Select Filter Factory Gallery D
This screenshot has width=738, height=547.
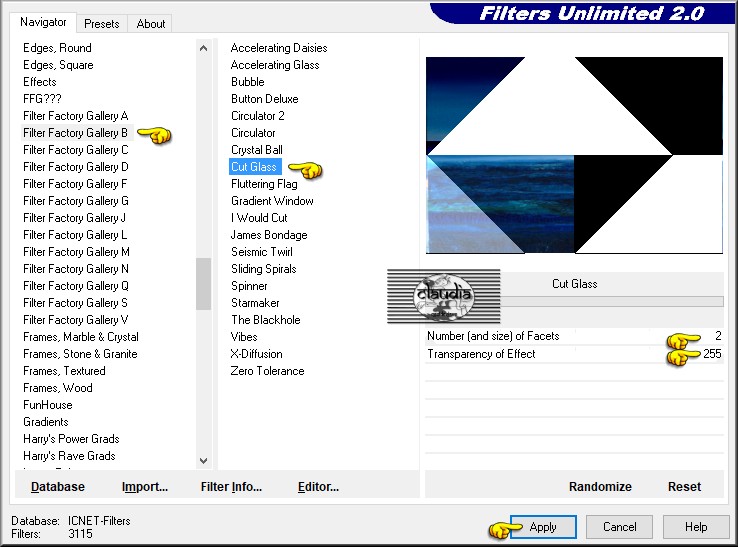click(76, 167)
